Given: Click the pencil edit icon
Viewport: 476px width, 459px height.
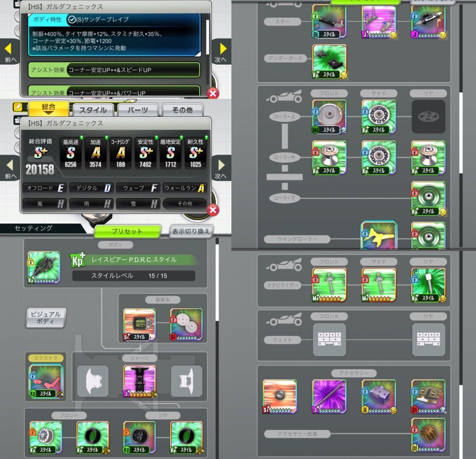Looking at the screenshot, I should click(x=17, y=107).
